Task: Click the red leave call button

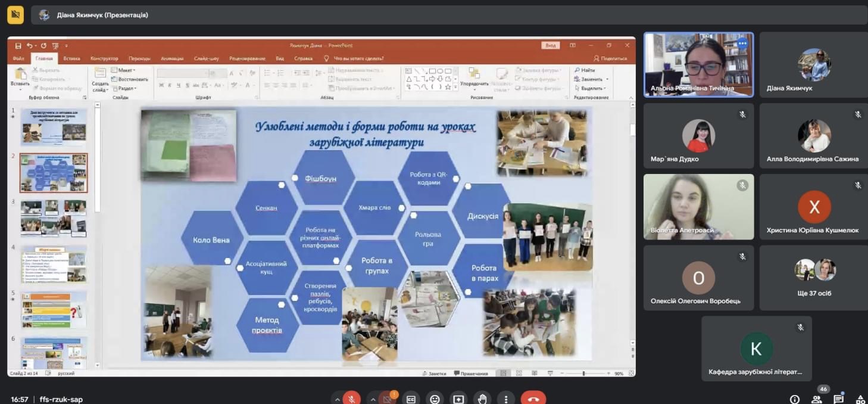Action: pyautogui.click(x=533, y=399)
